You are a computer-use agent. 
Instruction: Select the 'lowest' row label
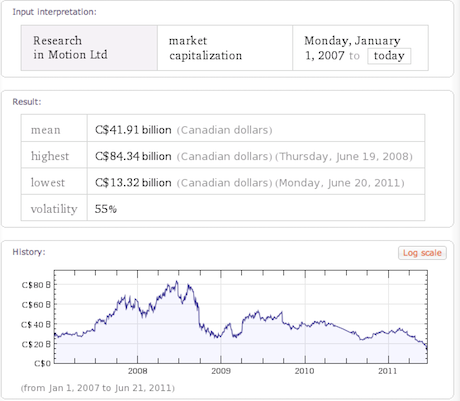click(48, 183)
